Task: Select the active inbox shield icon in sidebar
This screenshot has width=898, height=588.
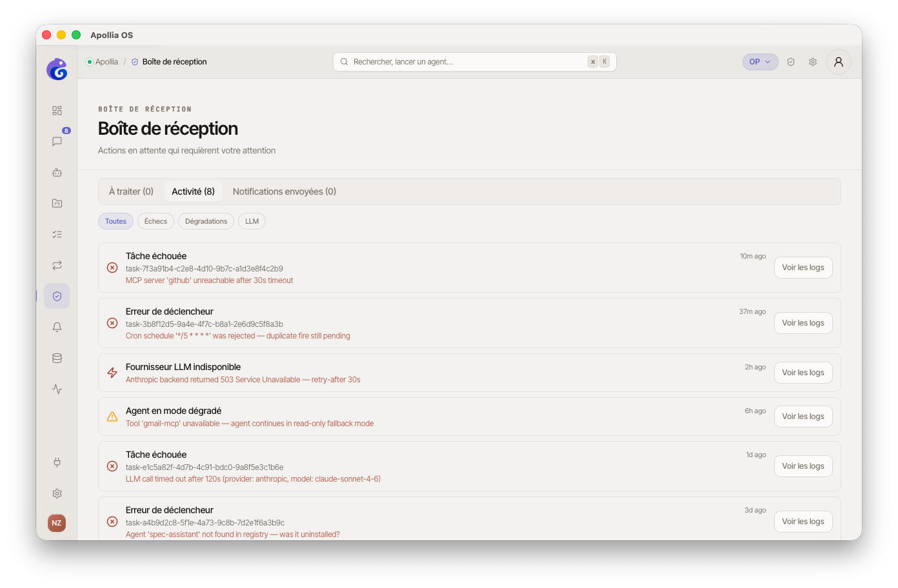Action: coord(57,296)
